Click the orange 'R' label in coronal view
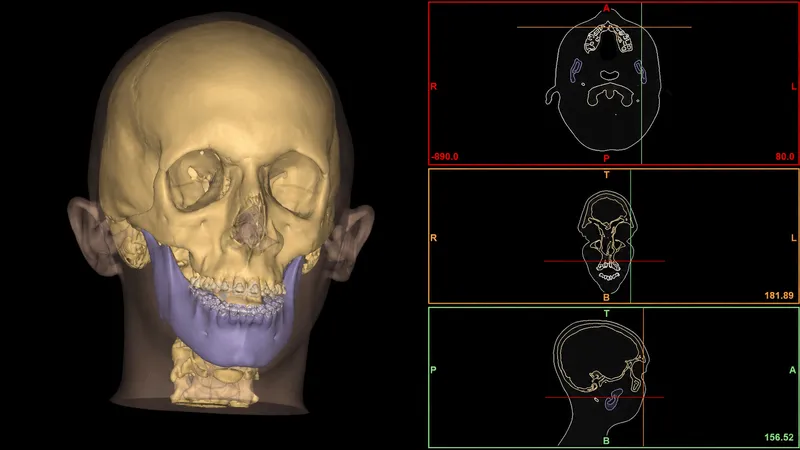The image size is (800, 450). (433, 238)
